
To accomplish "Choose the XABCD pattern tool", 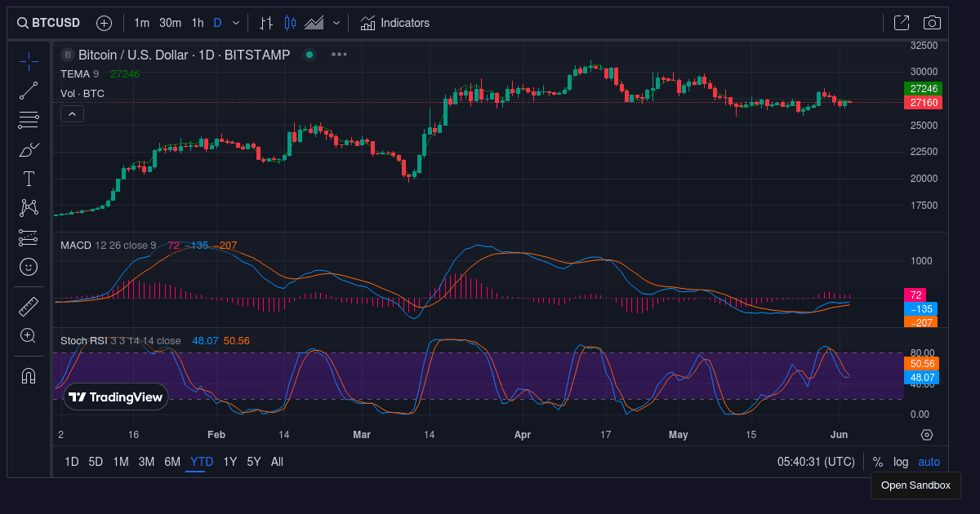I will (28, 207).
